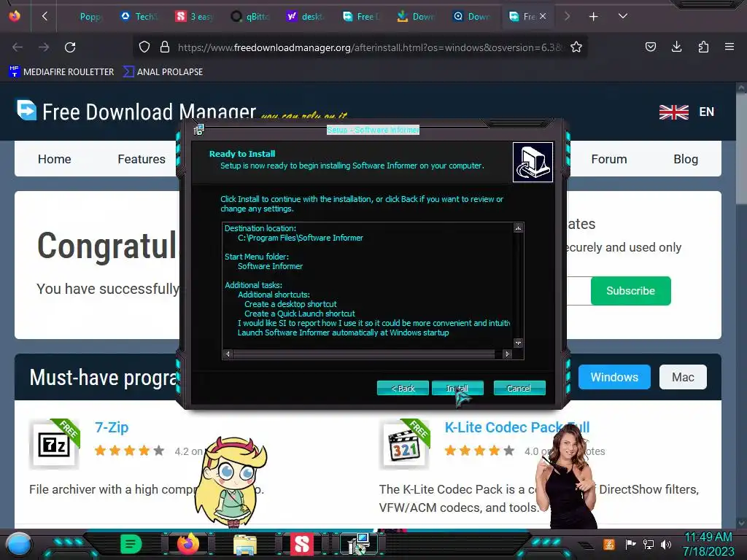
Task: Click the Firefox logo icon in tab bar
Action: 15,16
